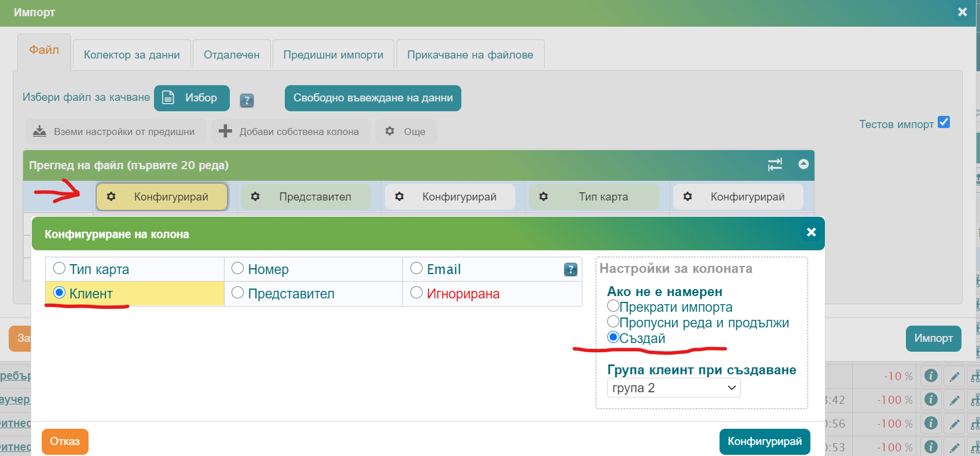
Task: Choose the Създай radio option
Action: click(x=613, y=337)
